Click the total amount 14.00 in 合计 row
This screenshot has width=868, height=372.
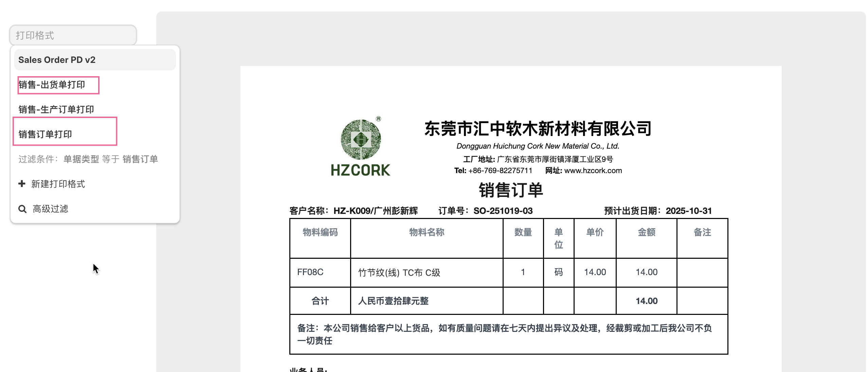coord(647,301)
